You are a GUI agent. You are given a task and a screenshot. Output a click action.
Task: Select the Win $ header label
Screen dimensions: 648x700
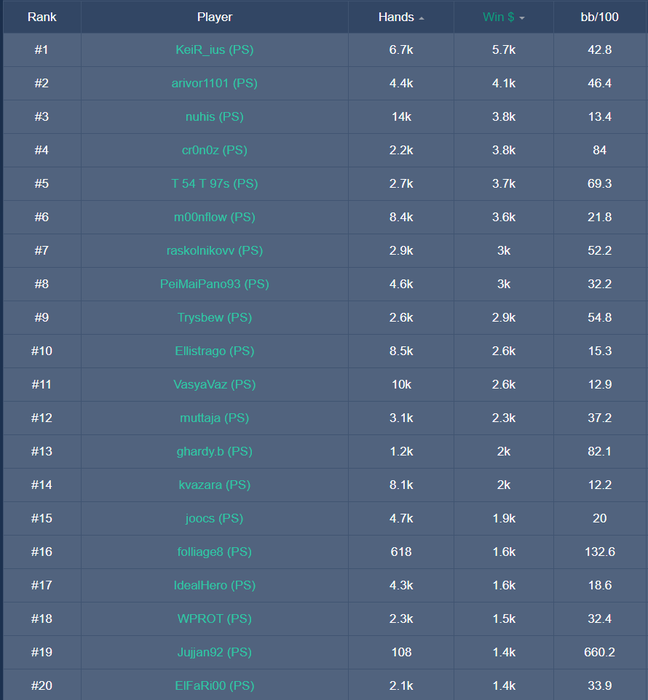tap(497, 17)
